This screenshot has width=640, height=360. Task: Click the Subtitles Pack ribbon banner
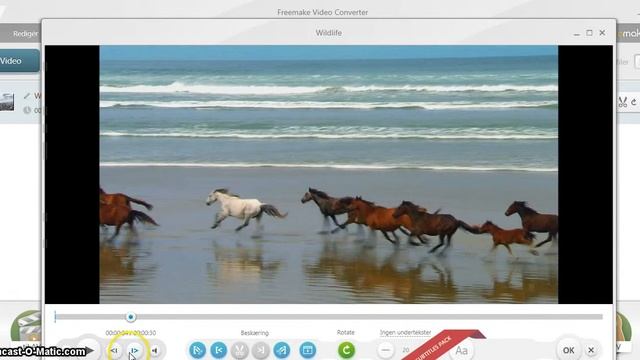pyautogui.click(x=443, y=345)
